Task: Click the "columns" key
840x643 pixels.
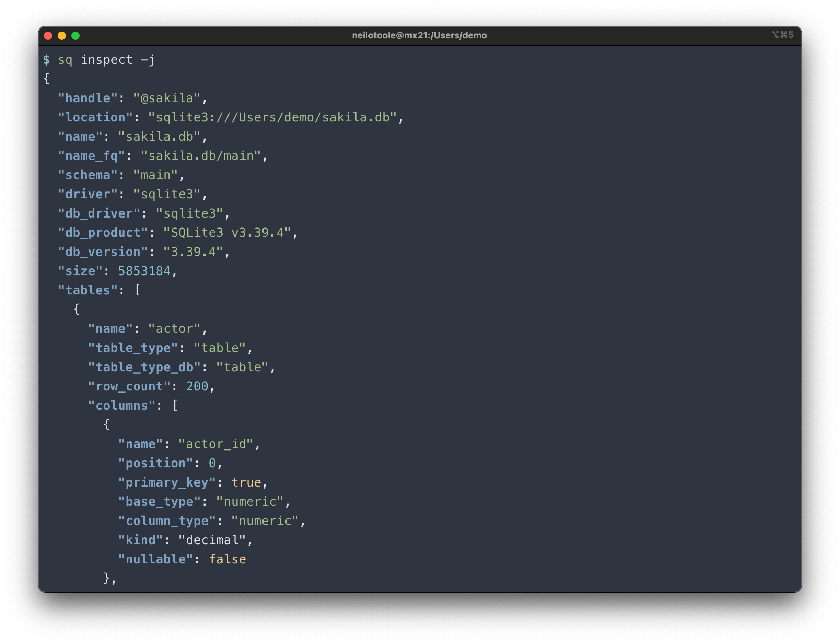Action: [122, 406]
